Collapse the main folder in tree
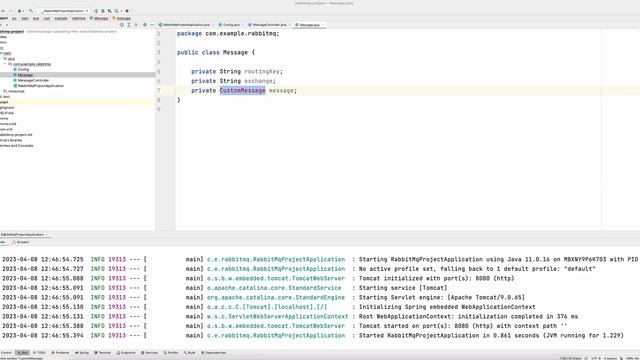Screen dimensions: 640x360 click(x=7, y=53)
